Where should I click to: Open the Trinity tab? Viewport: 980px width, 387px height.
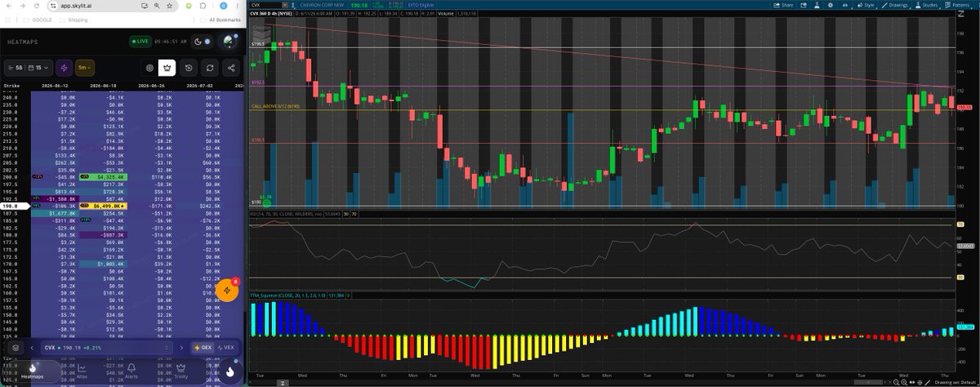click(180, 371)
